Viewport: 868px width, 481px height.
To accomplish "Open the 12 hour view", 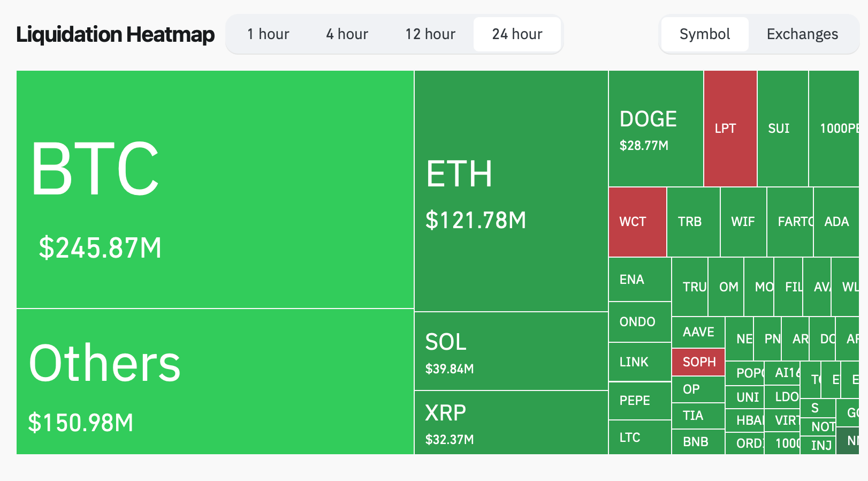I will pyautogui.click(x=430, y=34).
